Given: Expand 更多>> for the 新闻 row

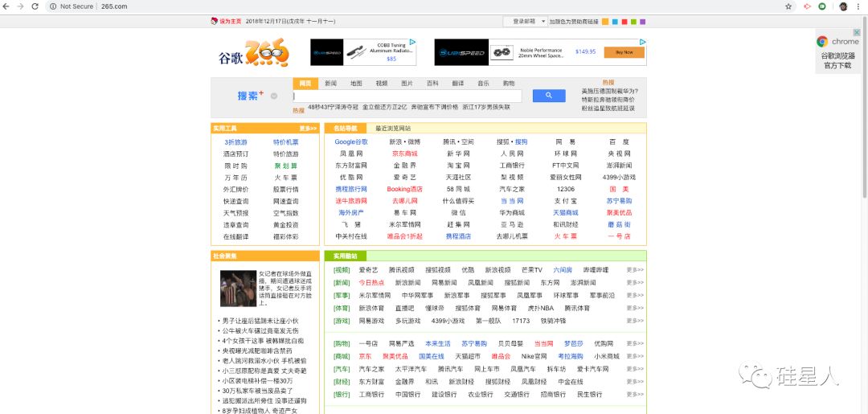Looking at the screenshot, I should pyautogui.click(x=635, y=283).
